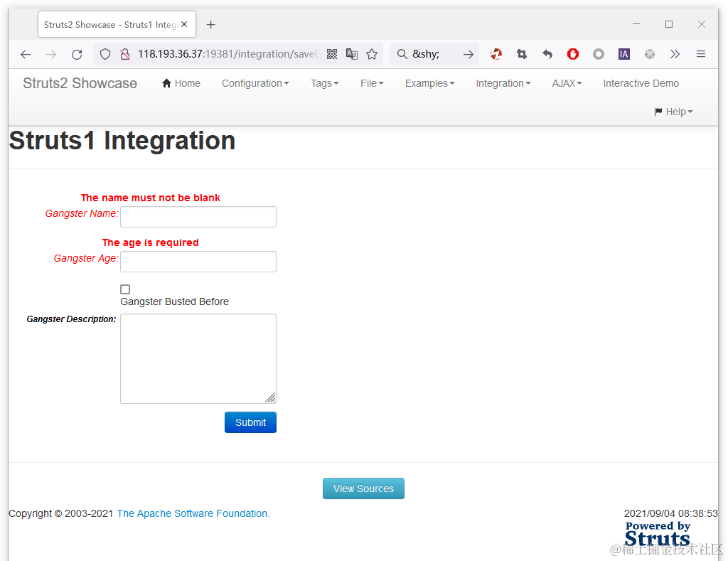The height and width of the screenshot is (561, 728).
Task: Click the Struts2 Showcase brand link
Action: tap(80, 83)
